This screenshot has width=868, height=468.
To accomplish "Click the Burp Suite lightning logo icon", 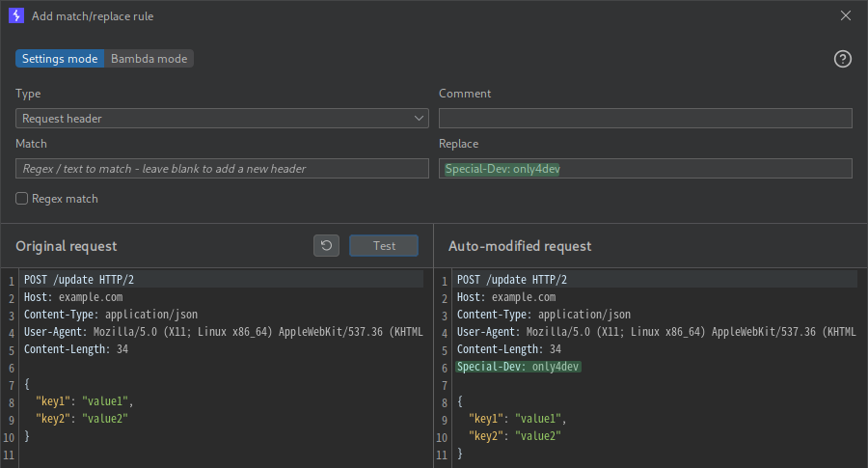I will [x=15, y=15].
